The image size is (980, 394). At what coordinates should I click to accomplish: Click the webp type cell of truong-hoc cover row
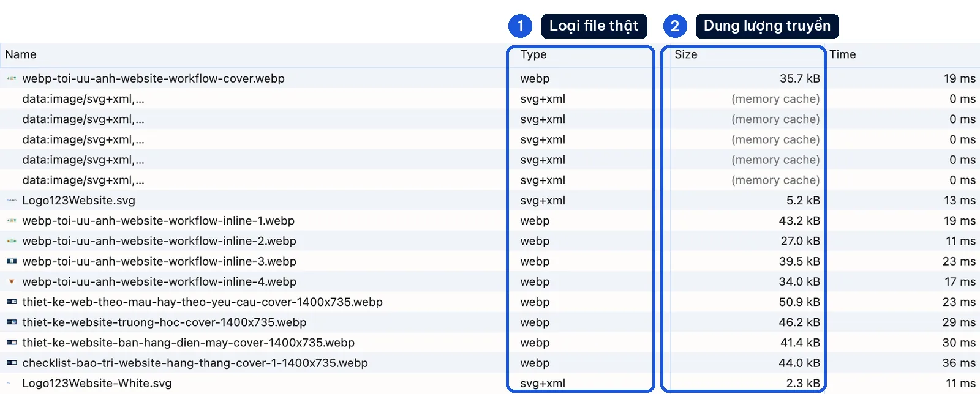(535, 322)
